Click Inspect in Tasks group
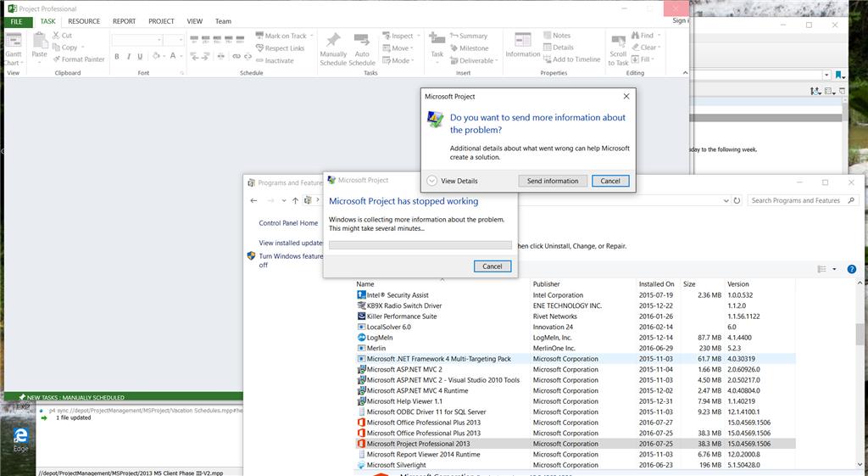 coord(398,36)
